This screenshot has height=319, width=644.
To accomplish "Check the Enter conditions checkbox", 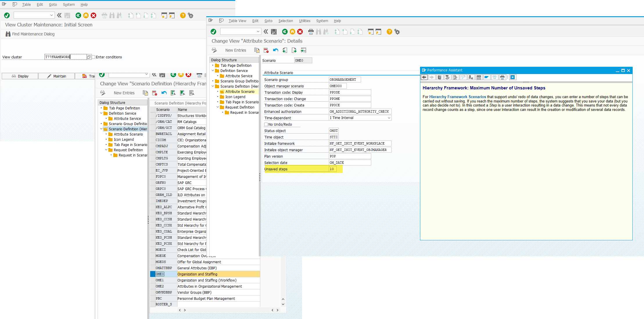I will coord(94,57).
